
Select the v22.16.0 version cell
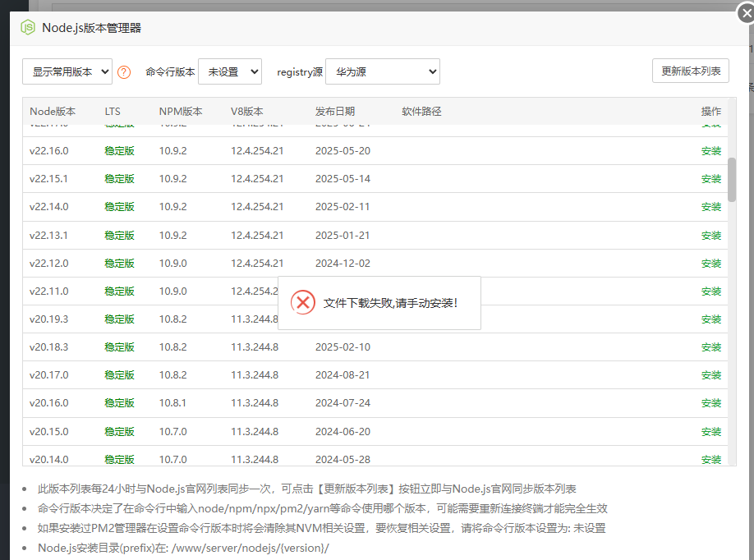click(49, 151)
